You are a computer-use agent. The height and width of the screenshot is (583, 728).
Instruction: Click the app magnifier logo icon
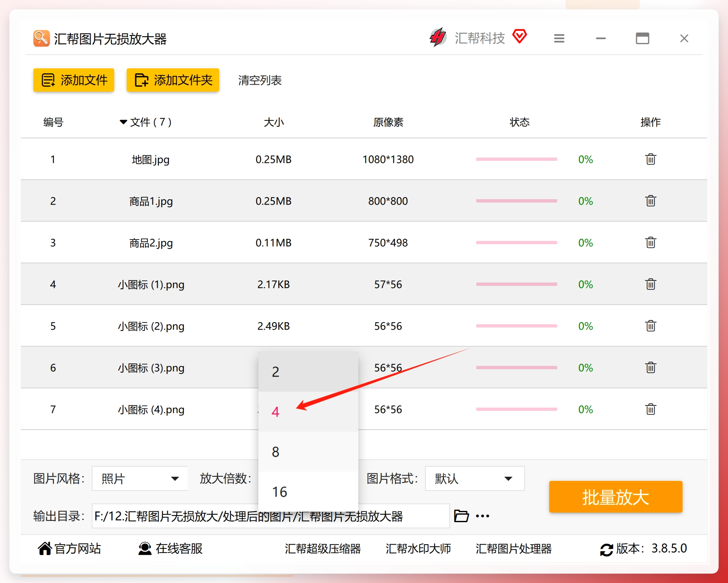click(x=42, y=38)
